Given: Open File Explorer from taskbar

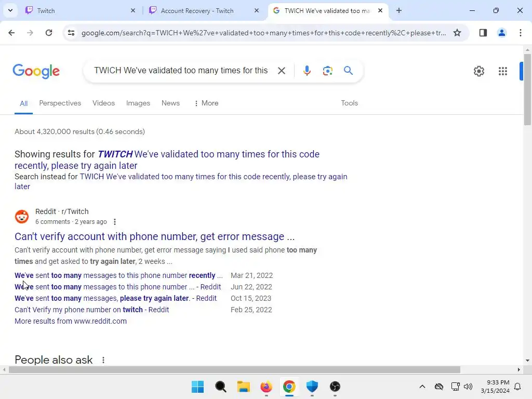Looking at the screenshot, I should tap(243, 387).
